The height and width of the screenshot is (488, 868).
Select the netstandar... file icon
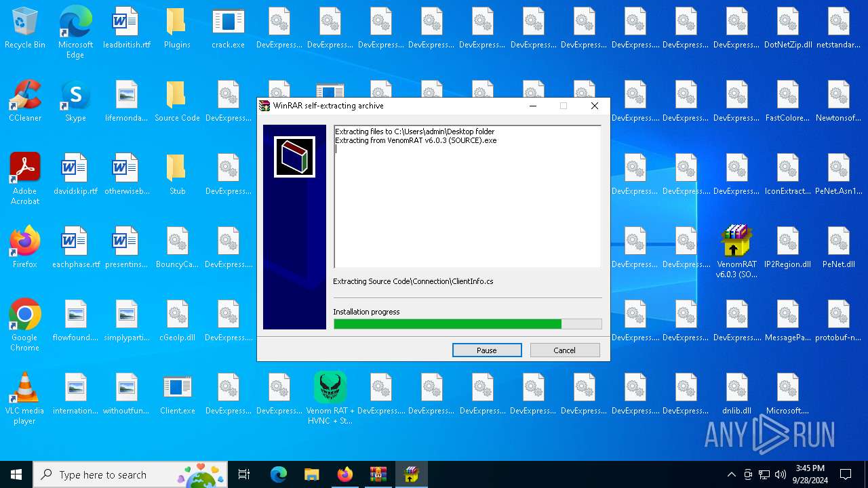(838, 28)
